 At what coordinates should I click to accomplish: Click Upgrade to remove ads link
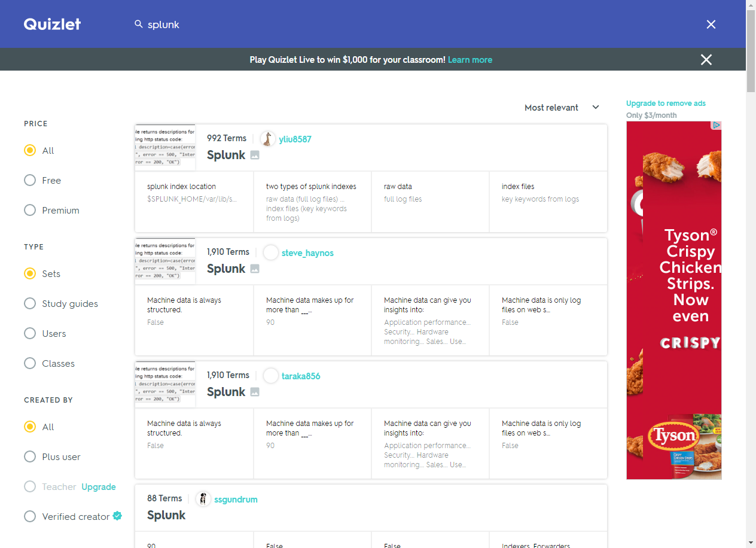[x=666, y=103]
